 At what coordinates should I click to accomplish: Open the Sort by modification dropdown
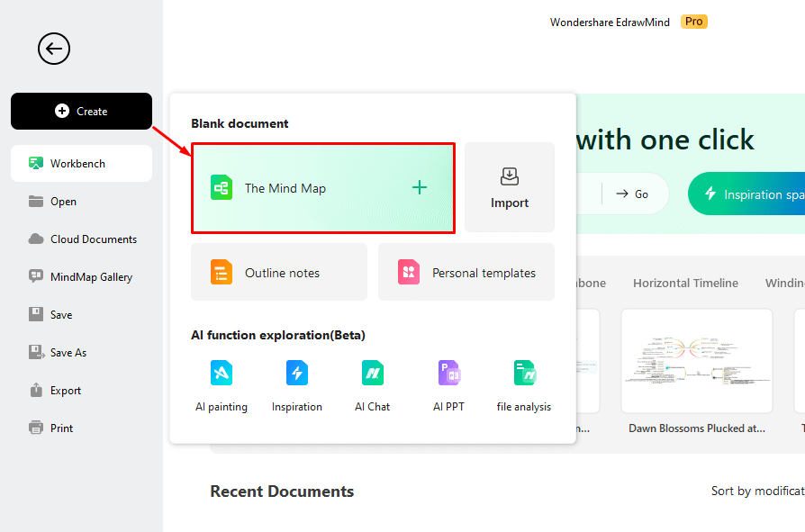(758, 491)
